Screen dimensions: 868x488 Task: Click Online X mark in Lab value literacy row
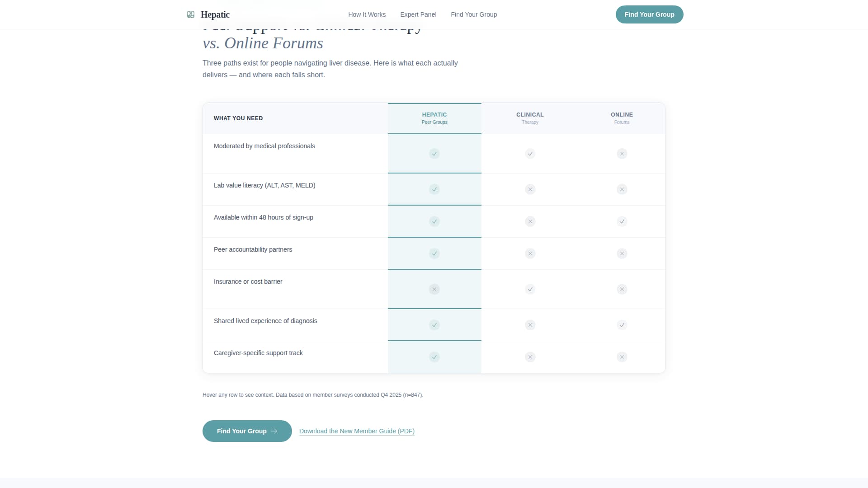[x=622, y=189]
